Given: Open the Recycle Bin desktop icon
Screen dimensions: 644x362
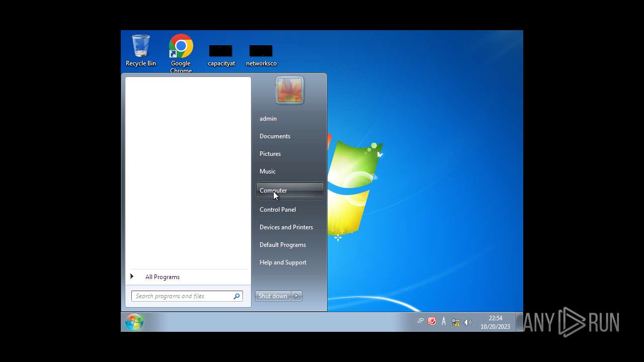Looking at the screenshot, I should coord(140,50).
